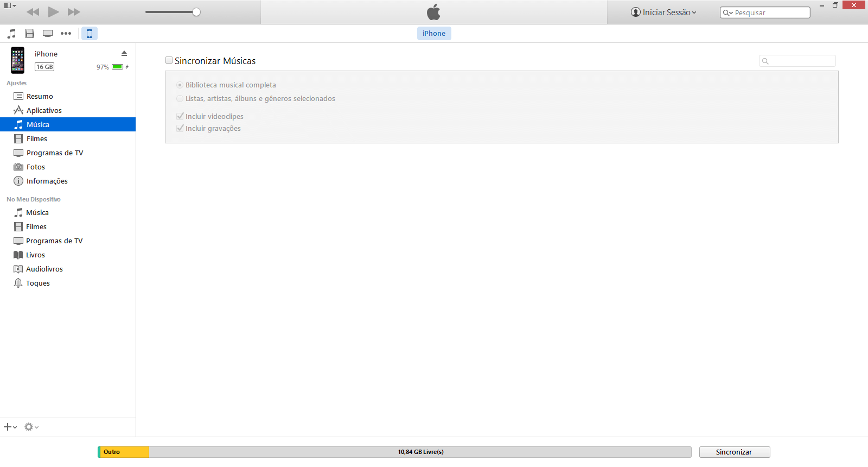Image resolution: width=868 pixels, height=467 pixels.
Task: Open the Music library icon in toolbar
Action: [x=11, y=33]
